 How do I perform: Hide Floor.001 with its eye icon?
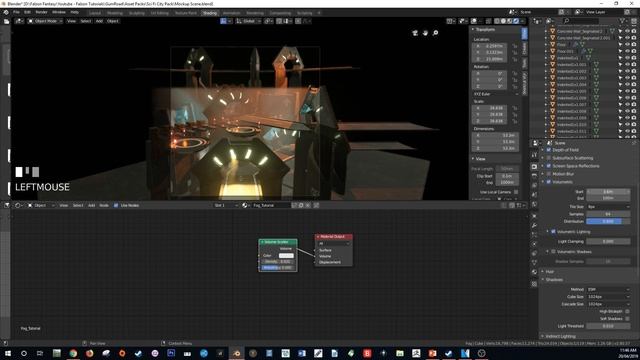pyautogui.click(x=627, y=51)
